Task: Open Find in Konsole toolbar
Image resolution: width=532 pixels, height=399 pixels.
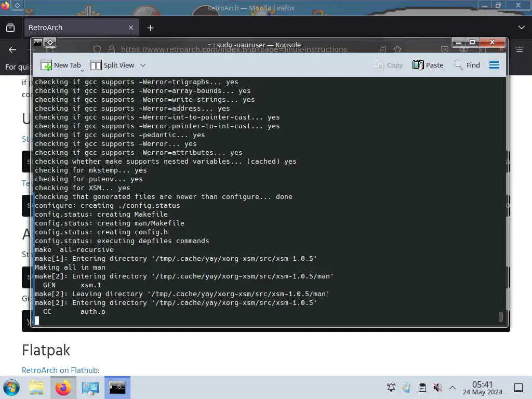Action: (467, 65)
